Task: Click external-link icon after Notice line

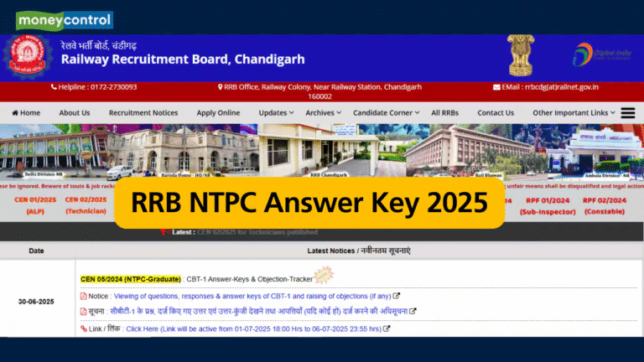Action: (x=397, y=296)
